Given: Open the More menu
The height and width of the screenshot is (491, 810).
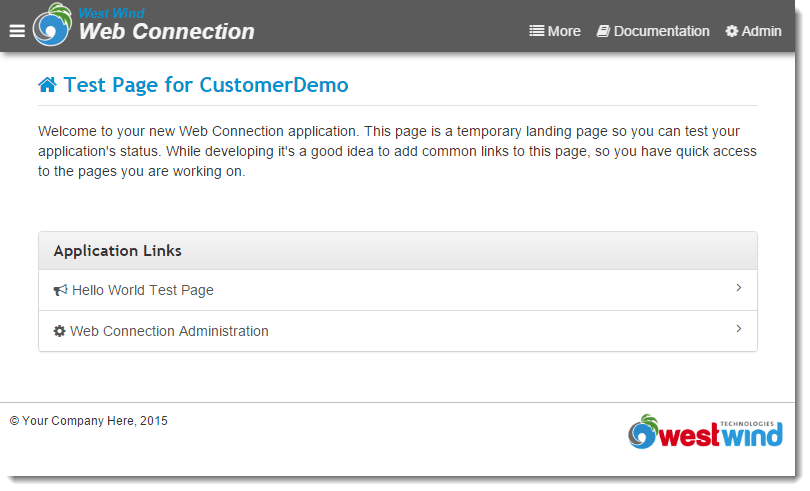Looking at the screenshot, I should (x=555, y=31).
